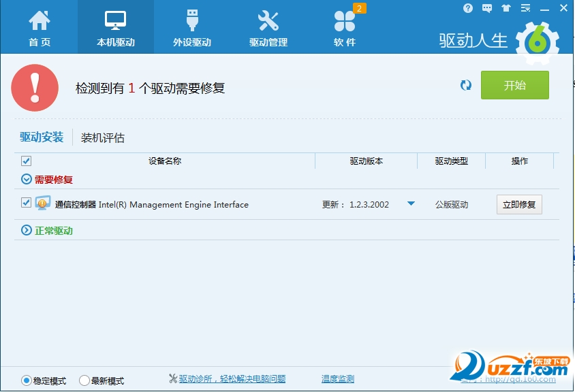The width and height of the screenshot is (575, 392).
Task: Click the 立即修复 button
Action: point(519,204)
